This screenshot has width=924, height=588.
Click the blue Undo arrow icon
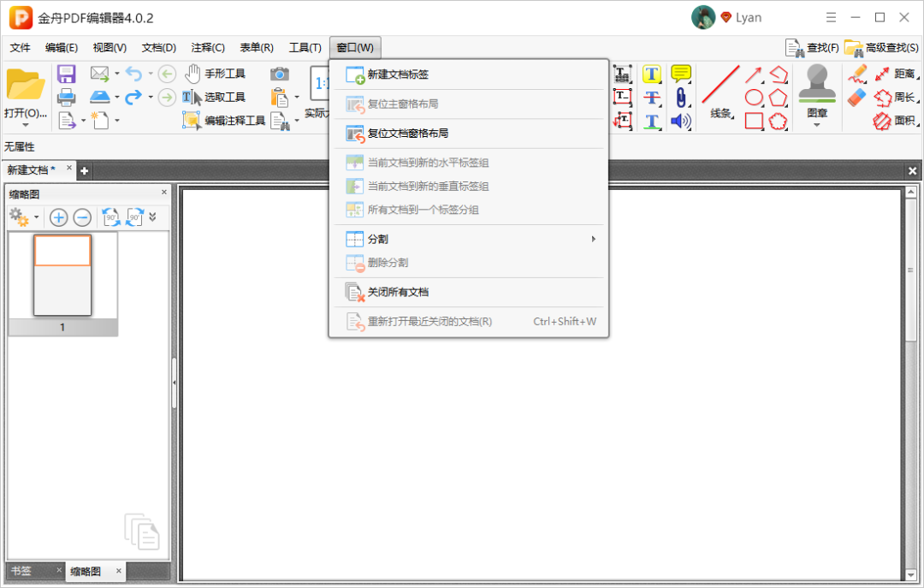coord(133,74)
